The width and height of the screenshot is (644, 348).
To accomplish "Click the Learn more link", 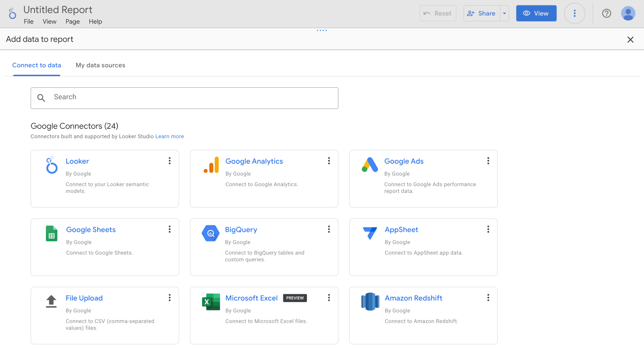I will pyautogui.click(x=169, y=136).
